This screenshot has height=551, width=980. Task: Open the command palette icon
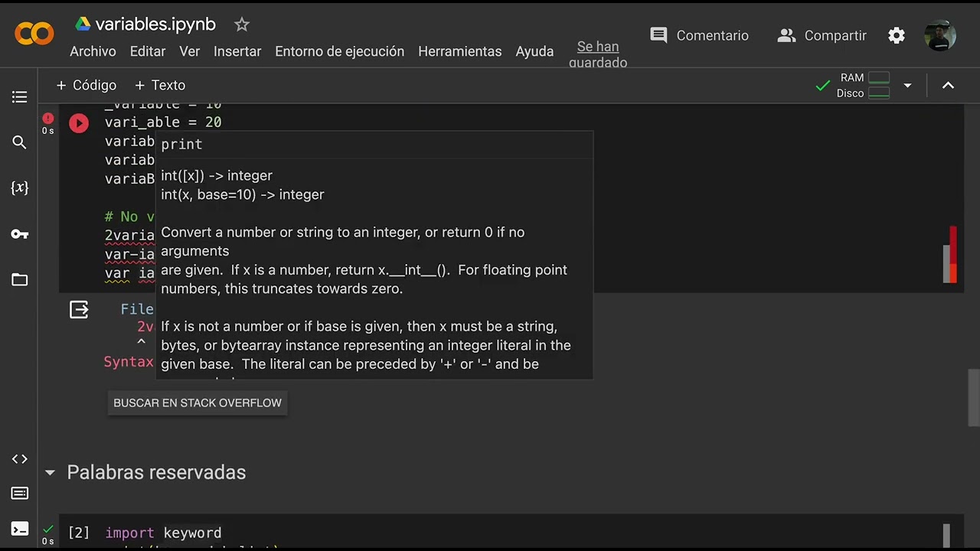(20, 494)
